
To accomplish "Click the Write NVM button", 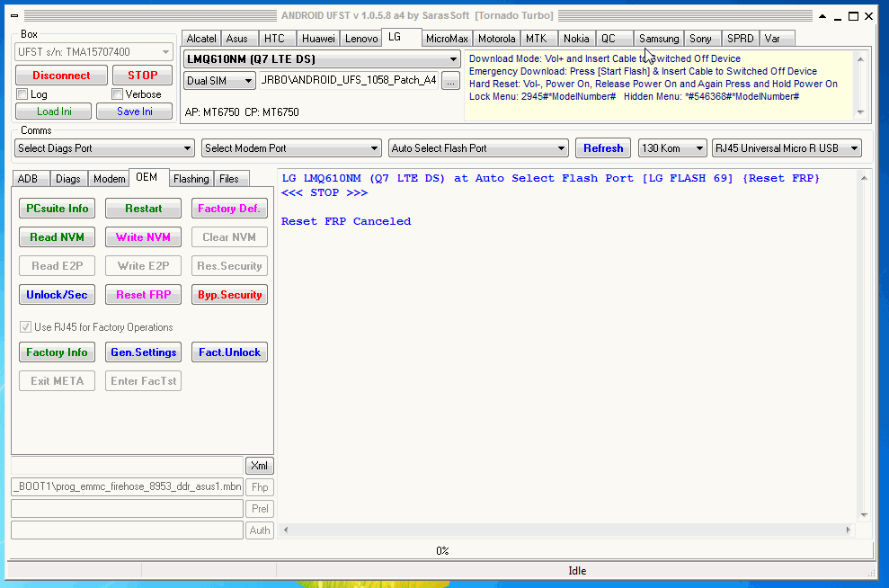I will click(144, 237).
